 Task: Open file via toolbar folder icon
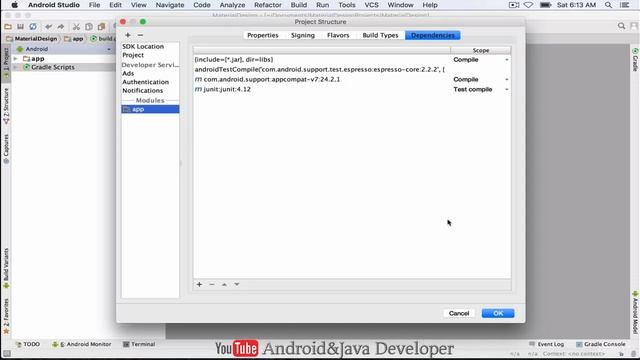click(8, 27)
